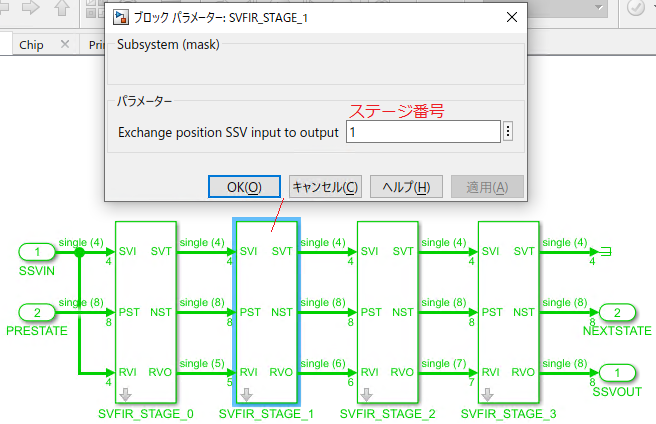This screenshot has width=656, height=424.
Task: Switch to the Chip tab
Action: coord(31,45)
